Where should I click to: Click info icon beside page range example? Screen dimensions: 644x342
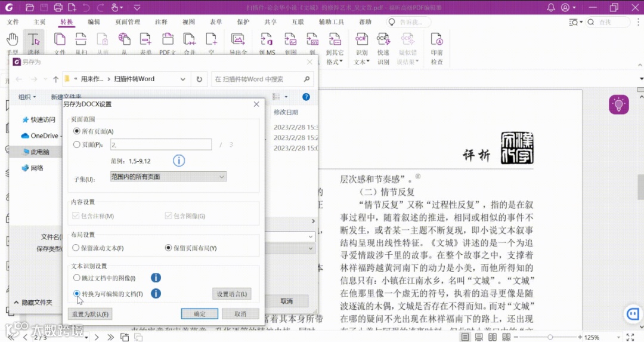[179, 161]
